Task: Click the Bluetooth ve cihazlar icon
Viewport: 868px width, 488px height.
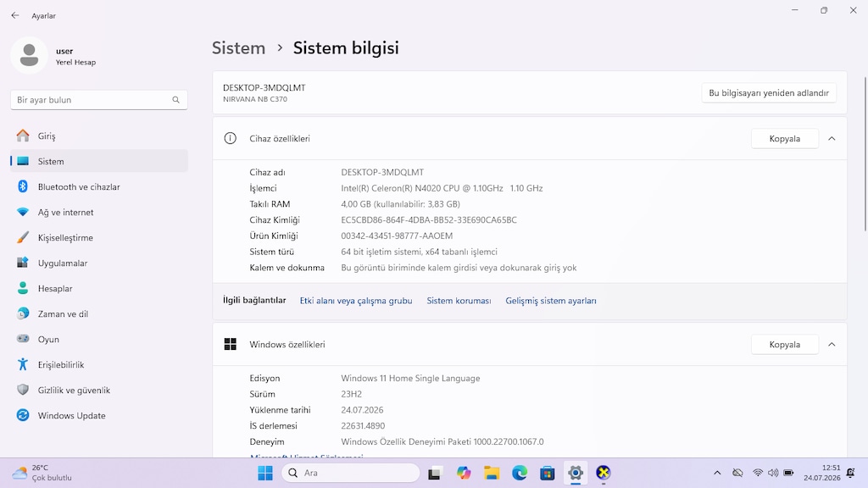Action: pos(23,186)
